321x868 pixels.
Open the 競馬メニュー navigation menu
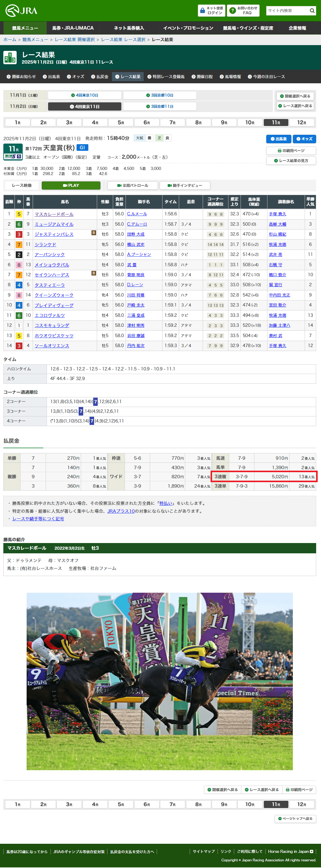[x=25, y=28]
